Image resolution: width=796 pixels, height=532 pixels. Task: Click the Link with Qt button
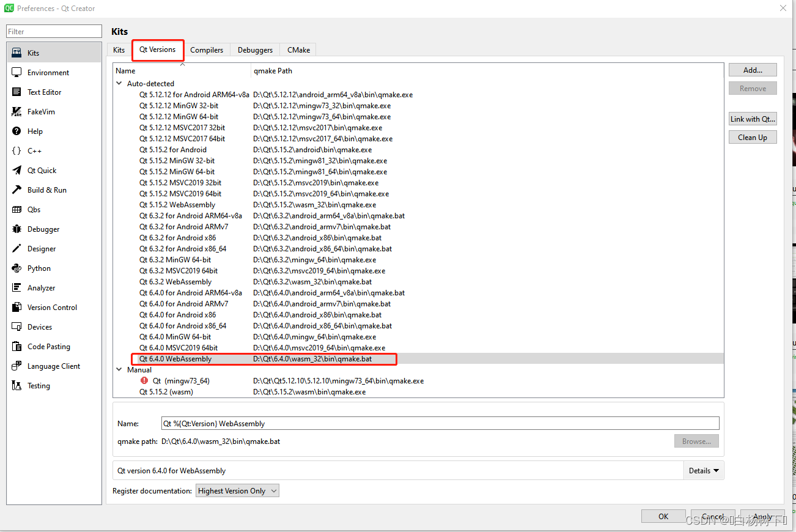pos(753,119)
